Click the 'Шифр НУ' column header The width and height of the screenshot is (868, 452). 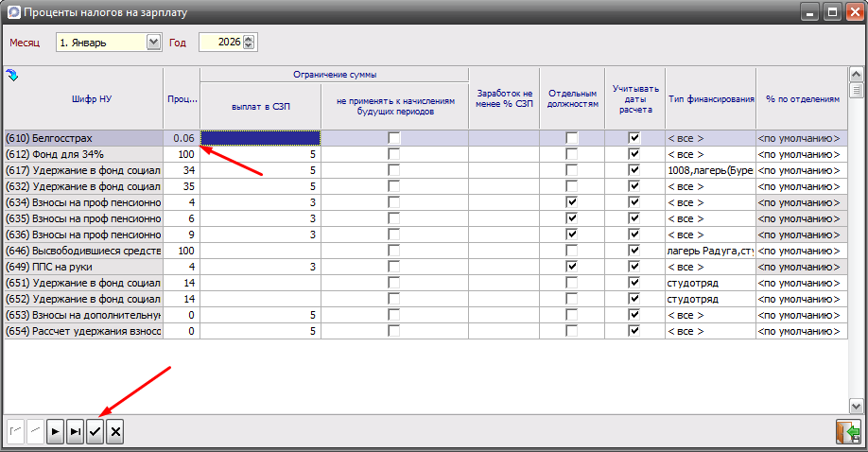click(x=83, y=98)
